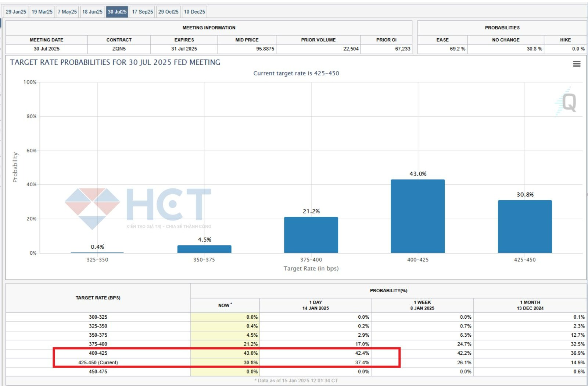This screenshot has width=588, height=386.
Task: Click the PROBABILITIES header at top right
Action: click(502, 28)
